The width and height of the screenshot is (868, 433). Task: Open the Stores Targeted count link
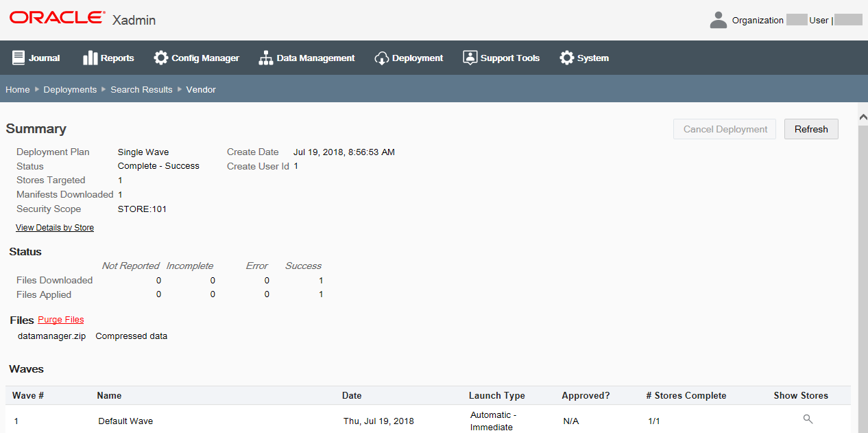click(120, 180)
